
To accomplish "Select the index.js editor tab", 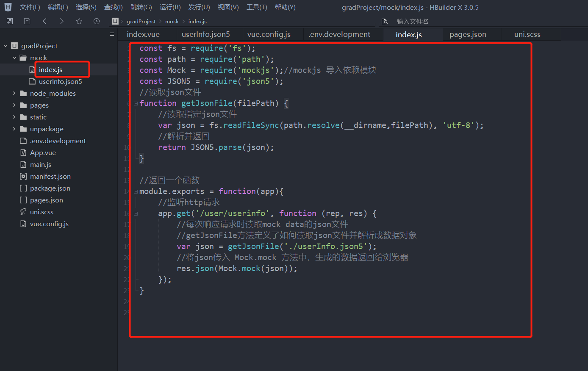I will coord(409,34).
